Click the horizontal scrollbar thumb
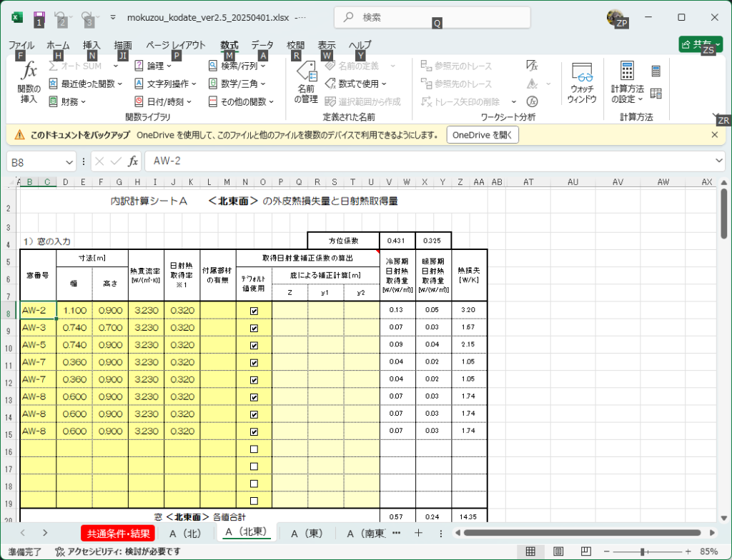 (582, 533)
